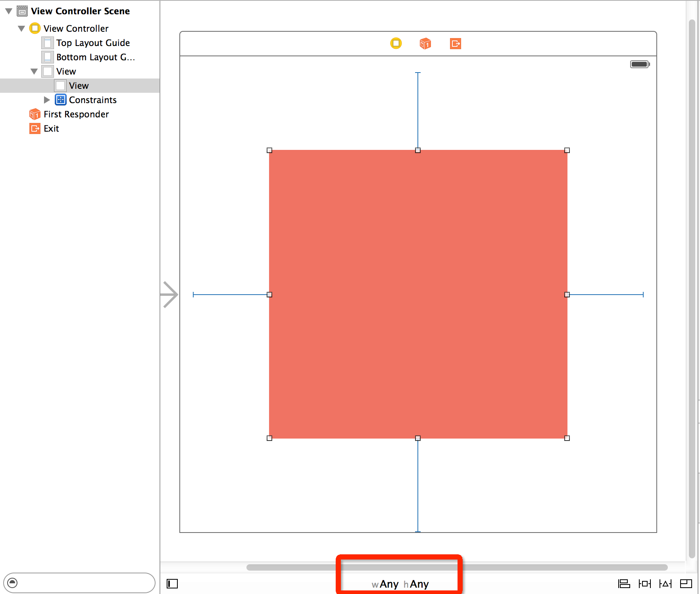The height and width of the screenshot is (594, 700).
Task: Select the Top Layout Guide item
Action: 93,43
